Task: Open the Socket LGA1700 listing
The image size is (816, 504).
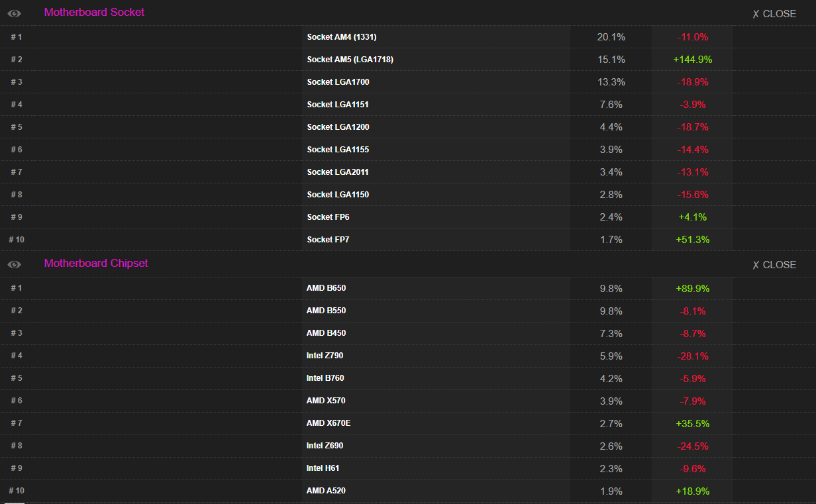Action: pos(338,82)
